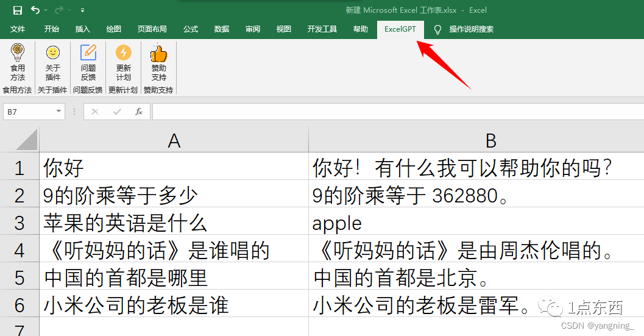This screenshot has width=644, height=336.
Task: Click the Name Box showing B7
Action: 29,112
